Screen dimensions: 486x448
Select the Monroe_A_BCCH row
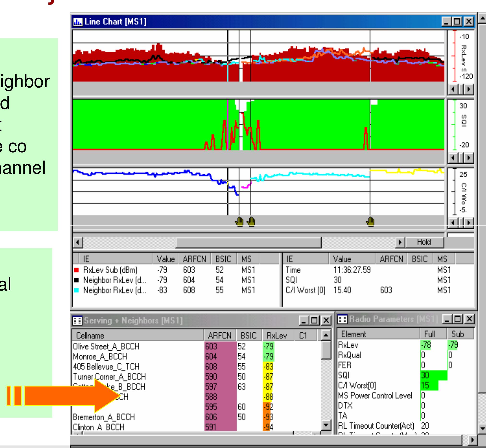[196, 357]
